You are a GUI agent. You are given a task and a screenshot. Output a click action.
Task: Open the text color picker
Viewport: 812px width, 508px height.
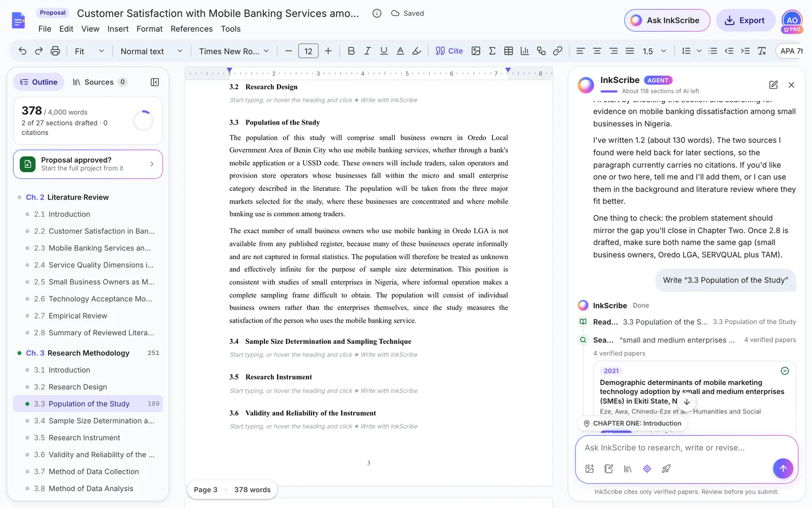pyautogui.click(x=400, y=51)
